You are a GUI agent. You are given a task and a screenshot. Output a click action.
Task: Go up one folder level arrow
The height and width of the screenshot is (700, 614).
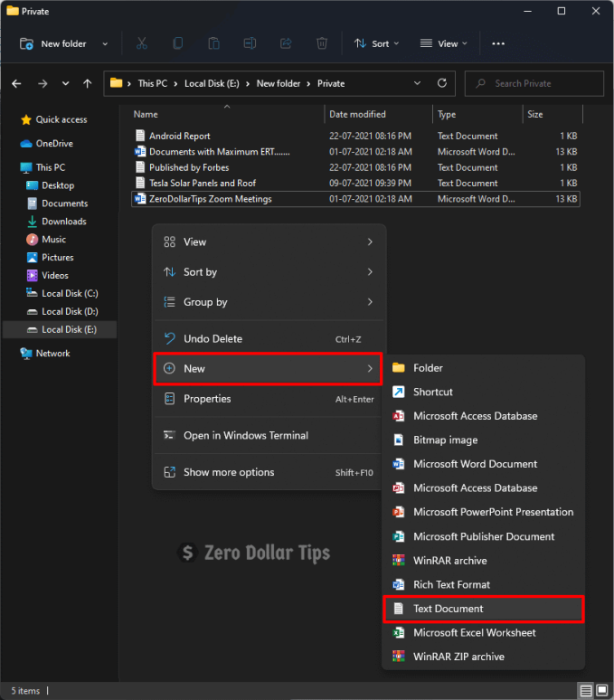point(87,83)
